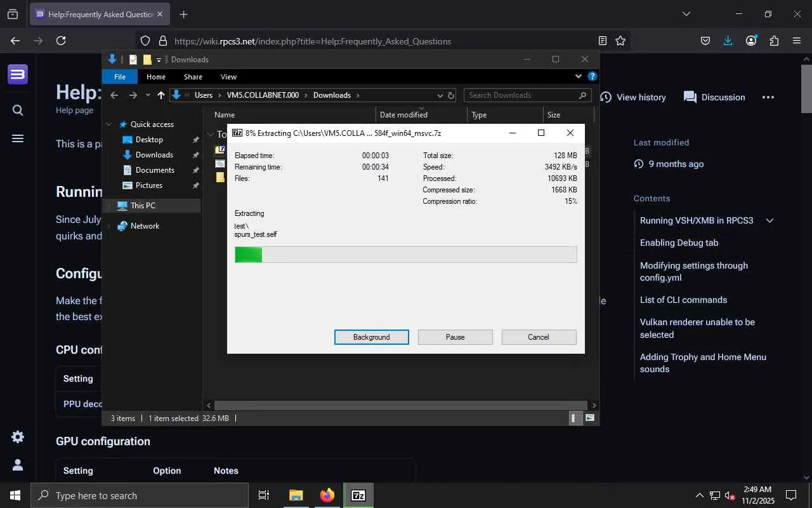Go back in File Explorer
The height and width of the screenshot is (508, 812).
[x=114, y=95]
